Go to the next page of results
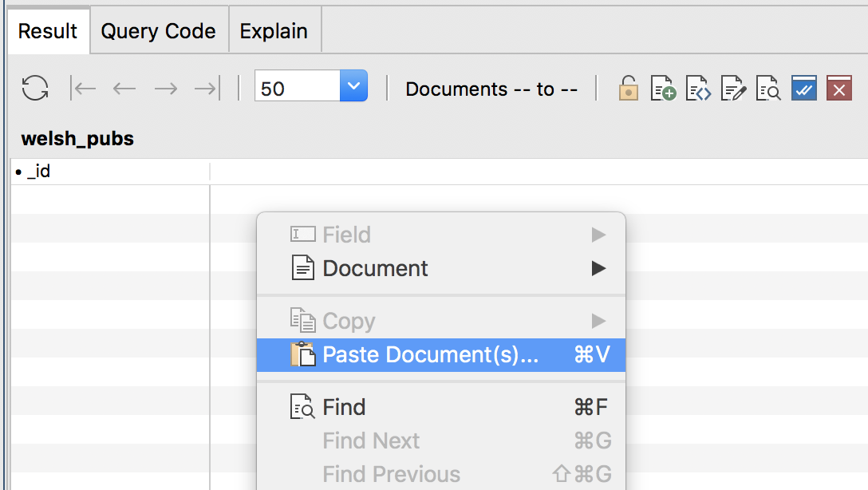This screenshot has width=868, height=490. tap(165, 88)
